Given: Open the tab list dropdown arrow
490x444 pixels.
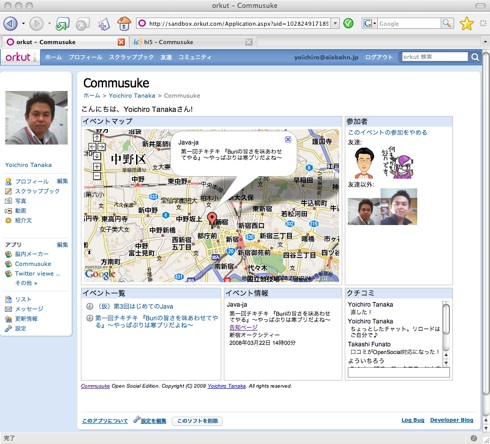Looking at the screenshot, I should coord(485,42).
